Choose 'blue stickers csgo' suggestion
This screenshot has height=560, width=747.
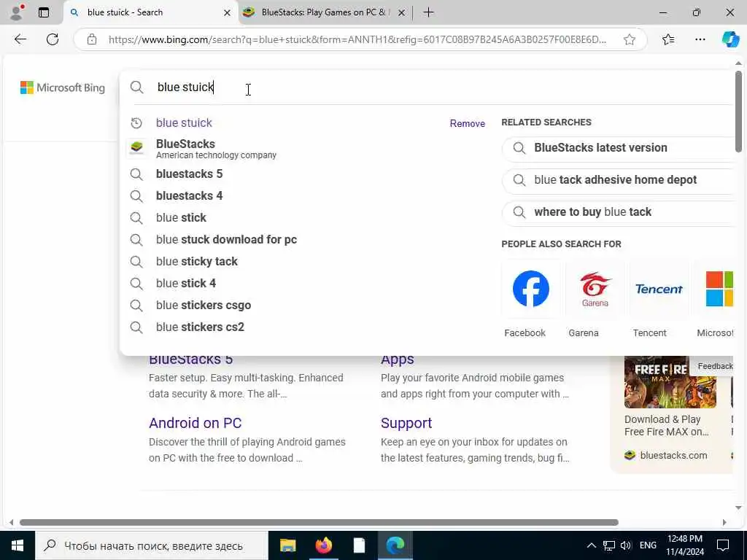point(204,306)
